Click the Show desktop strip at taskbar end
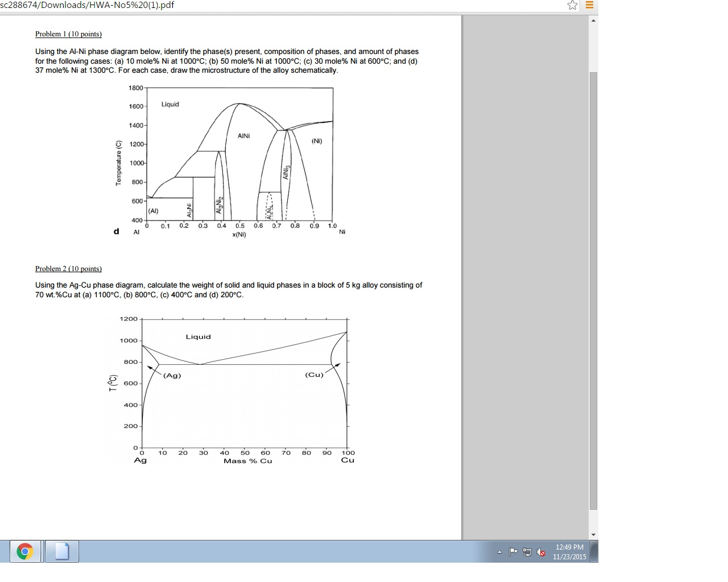 pos(594,551)
